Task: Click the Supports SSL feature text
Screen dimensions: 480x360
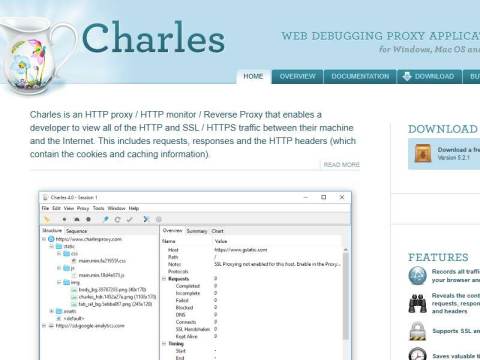Action: tap(456, 331)
